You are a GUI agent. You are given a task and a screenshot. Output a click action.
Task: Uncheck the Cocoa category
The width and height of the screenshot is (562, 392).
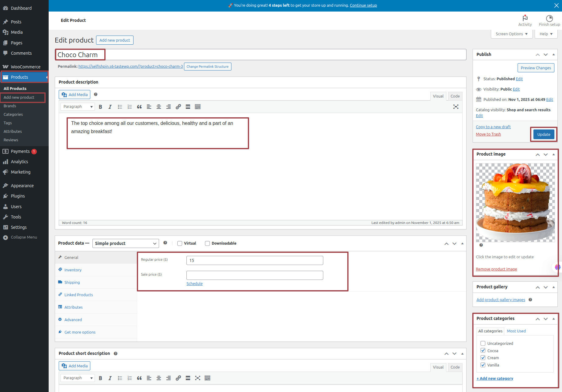click(x=483, y=351)
